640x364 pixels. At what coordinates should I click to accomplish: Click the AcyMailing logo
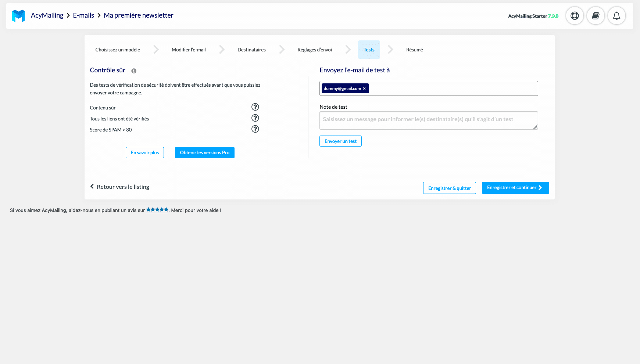[x=18, y=15]
